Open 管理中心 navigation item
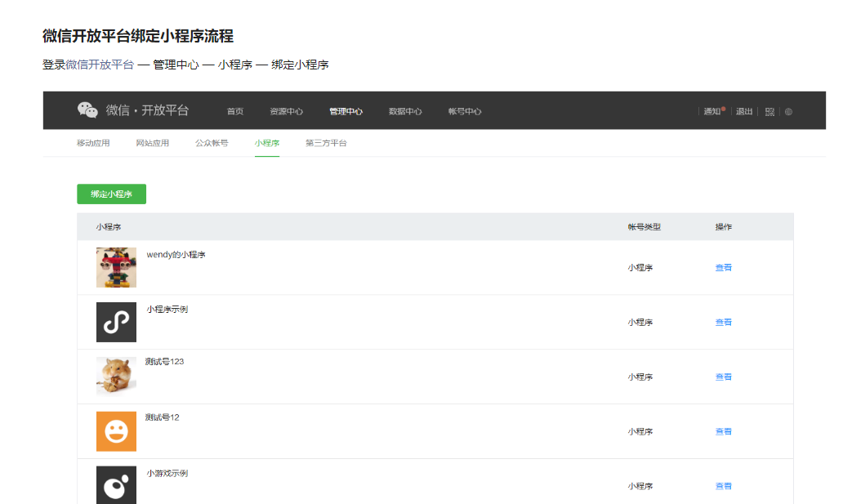 coord(346,111)
